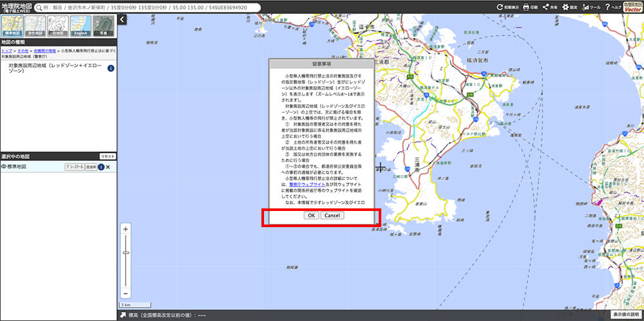
Task: Click the ヘルプ help question mark
Action: point(612,7)
